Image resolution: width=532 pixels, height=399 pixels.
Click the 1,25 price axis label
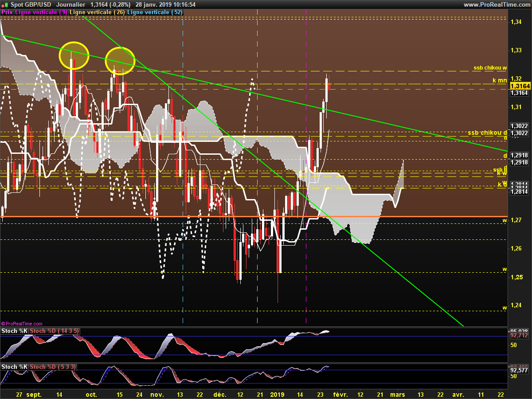(x=516, y=277)
